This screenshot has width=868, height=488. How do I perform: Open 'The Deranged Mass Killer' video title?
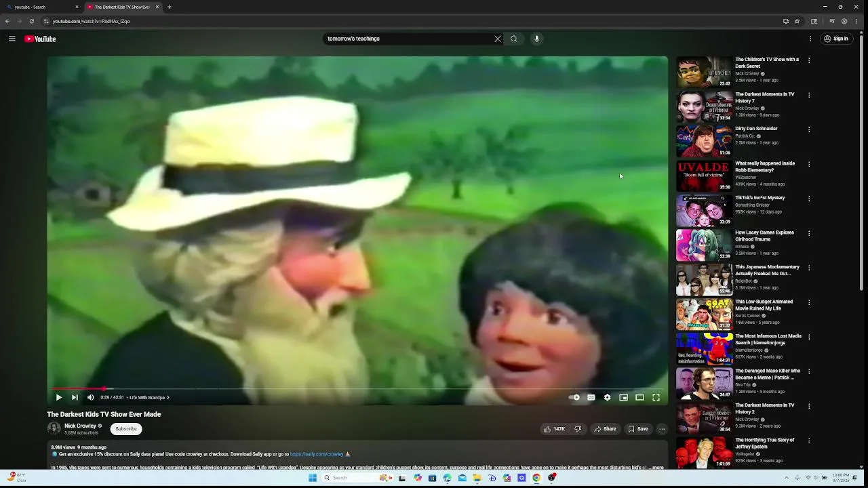tap(768, 374)
